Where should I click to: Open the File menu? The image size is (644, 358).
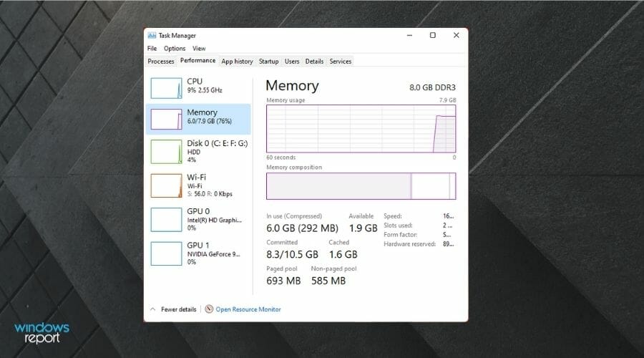(152, 49)
